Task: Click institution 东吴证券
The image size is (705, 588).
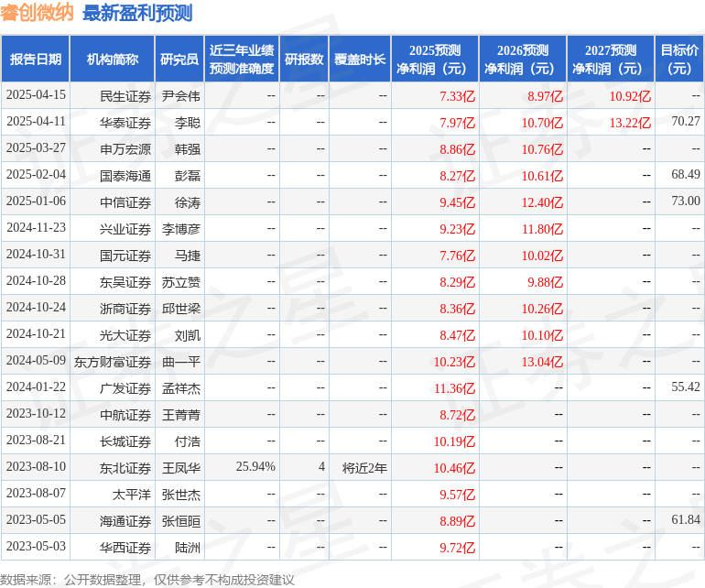Action: [x=125, y=282]
